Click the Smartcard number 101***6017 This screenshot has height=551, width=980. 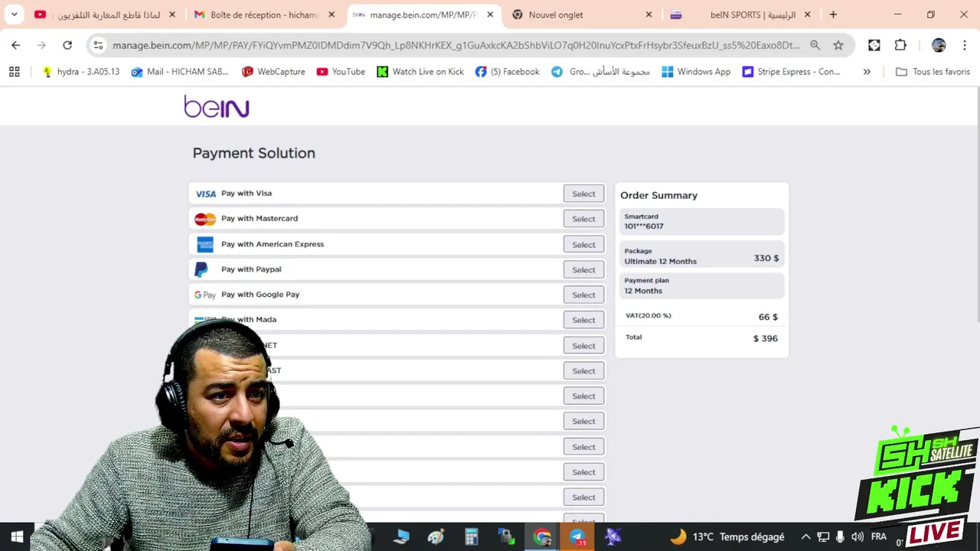[644, 227]
